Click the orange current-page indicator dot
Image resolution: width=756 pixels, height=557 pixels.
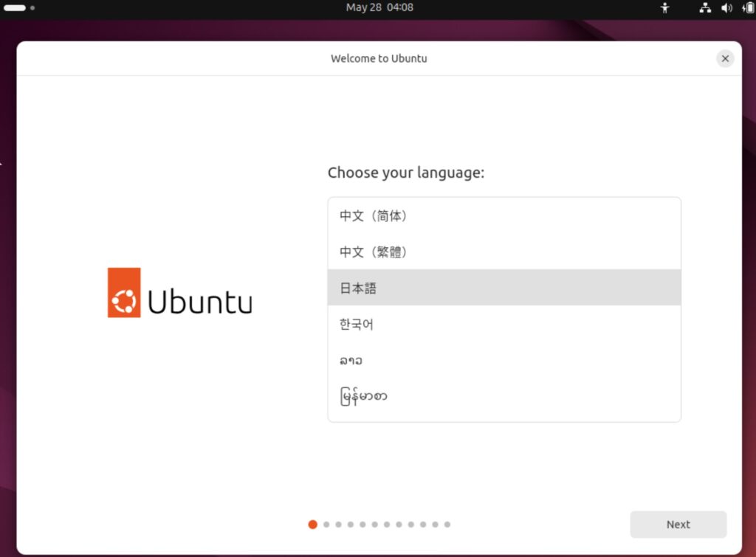point(312,525)
